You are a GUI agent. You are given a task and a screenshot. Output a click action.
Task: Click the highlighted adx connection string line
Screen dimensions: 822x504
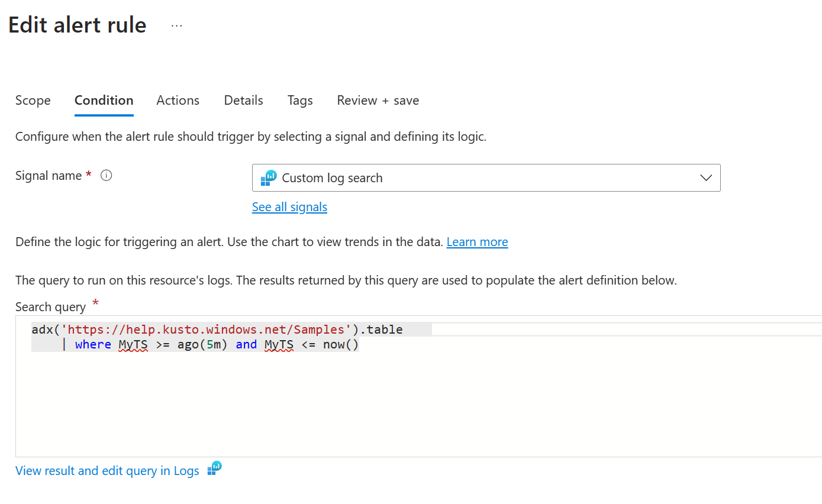216,329
